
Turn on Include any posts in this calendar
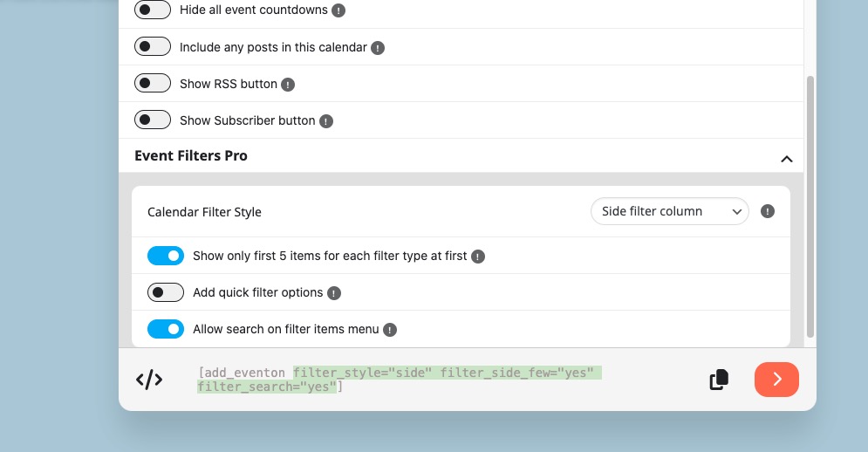[153, 47]
